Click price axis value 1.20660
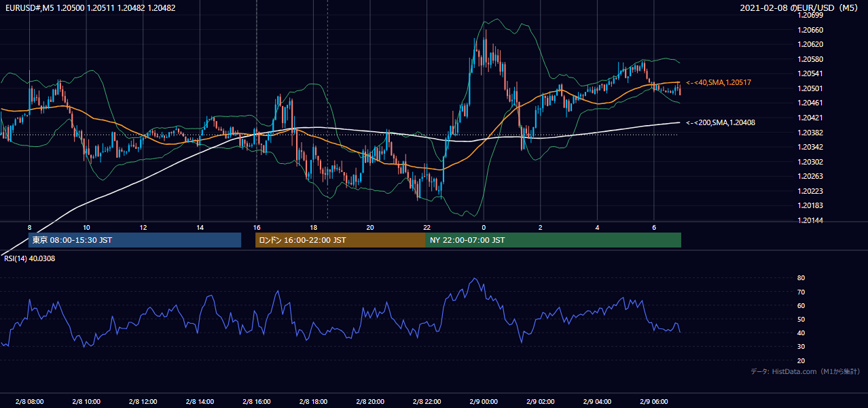The image size is (868, 408). pyautogui.click(x=810, y=30)
